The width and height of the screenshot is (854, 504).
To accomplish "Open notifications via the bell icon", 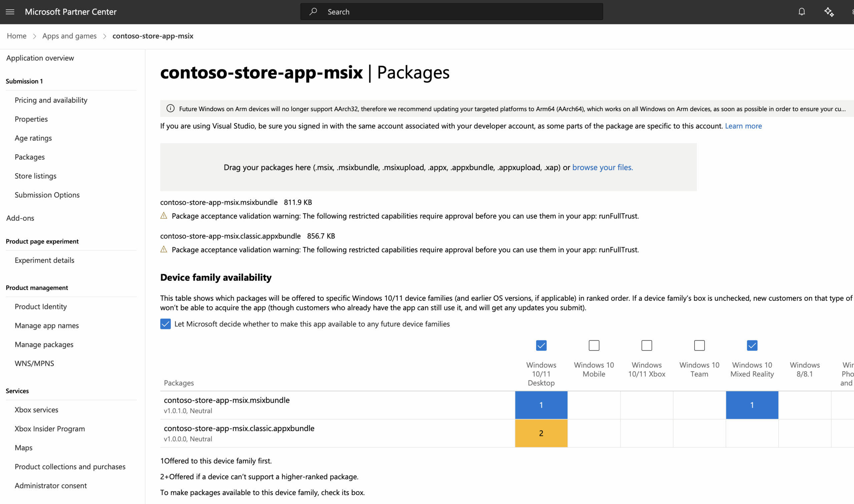I will click(802, 12).
